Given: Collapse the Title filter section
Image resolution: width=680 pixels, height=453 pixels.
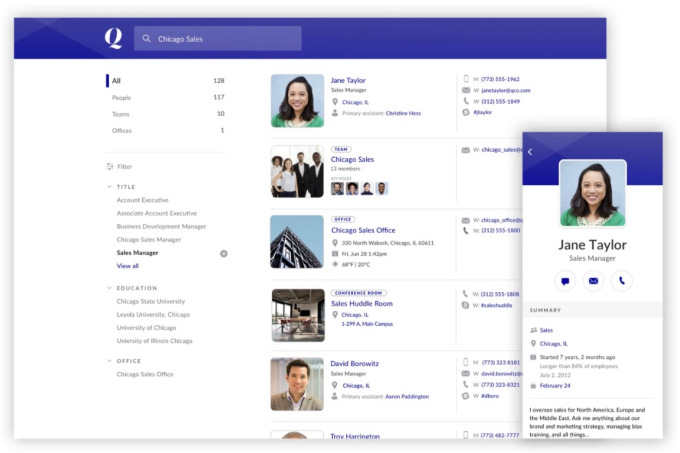Looking at the screenshot, I should pyautogui.click(x=110, y=187).
